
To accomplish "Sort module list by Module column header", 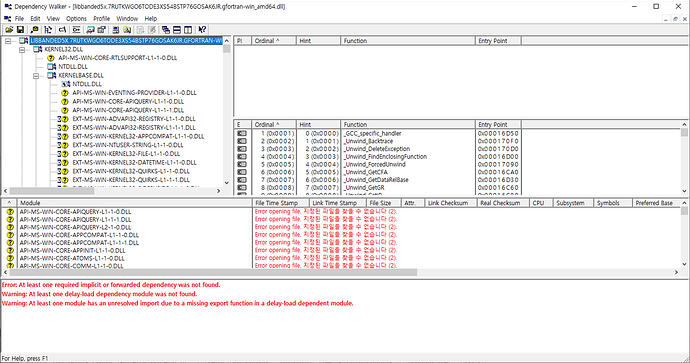I will [134, 203].
